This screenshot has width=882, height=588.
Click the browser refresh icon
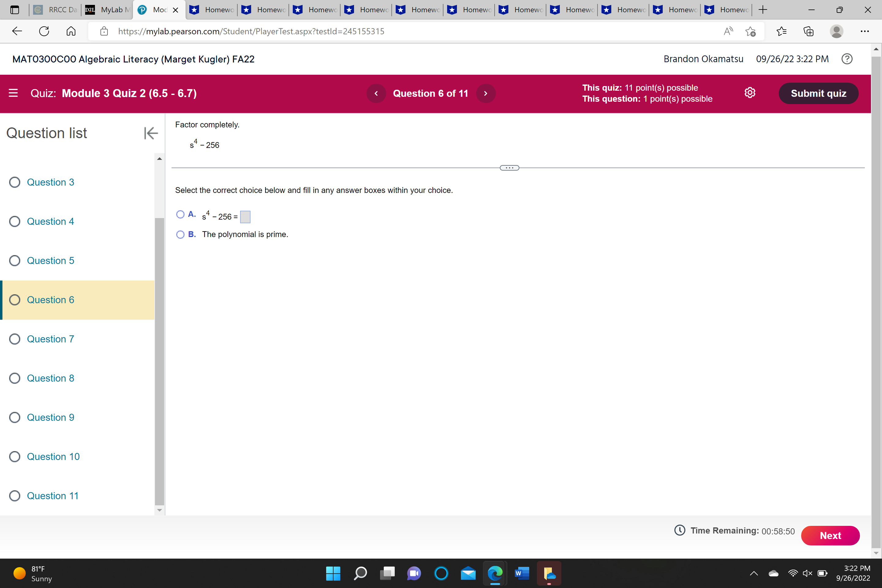click(44, 31)
